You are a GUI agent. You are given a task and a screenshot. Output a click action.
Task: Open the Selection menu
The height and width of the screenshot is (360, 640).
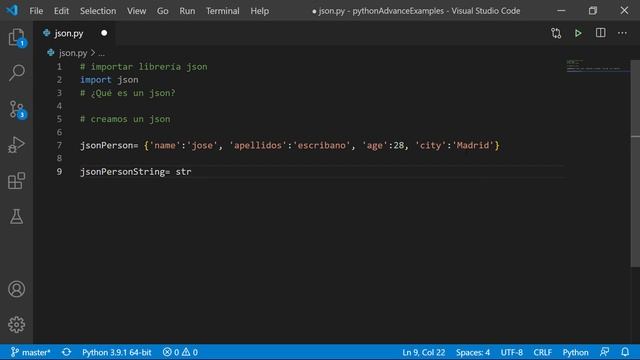point(98,11)
